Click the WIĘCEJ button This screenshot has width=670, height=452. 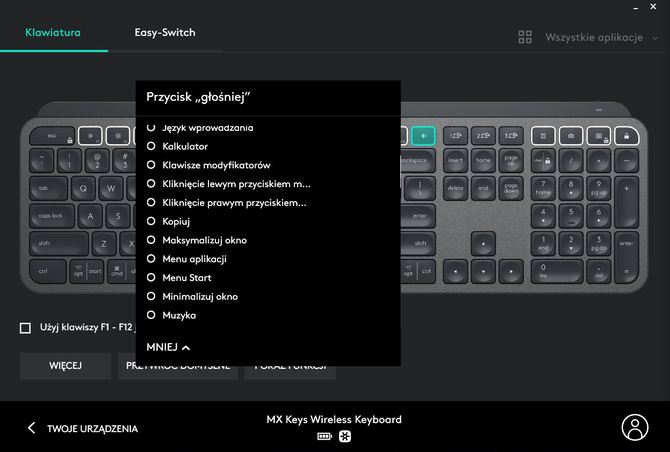(65, 366)
